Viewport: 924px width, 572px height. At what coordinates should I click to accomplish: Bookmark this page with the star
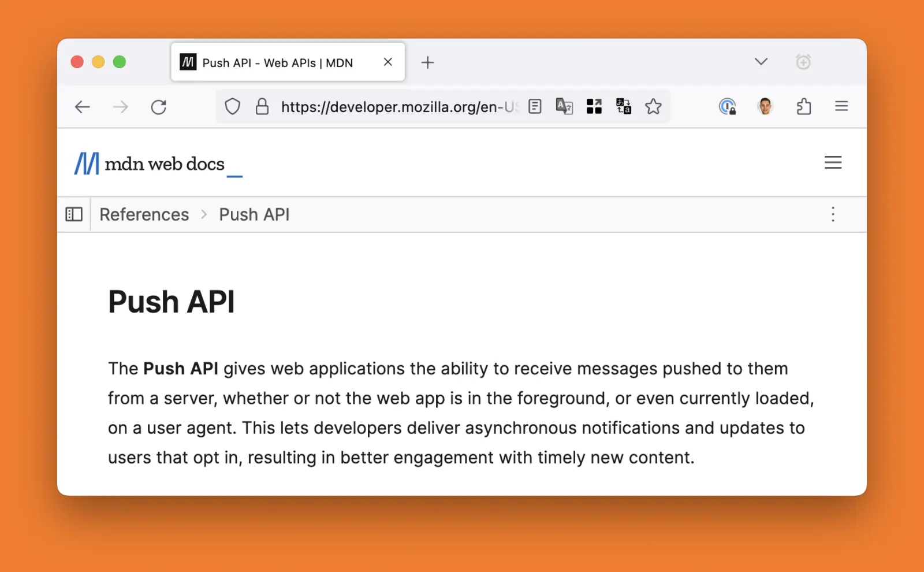(x=653, y=106)
